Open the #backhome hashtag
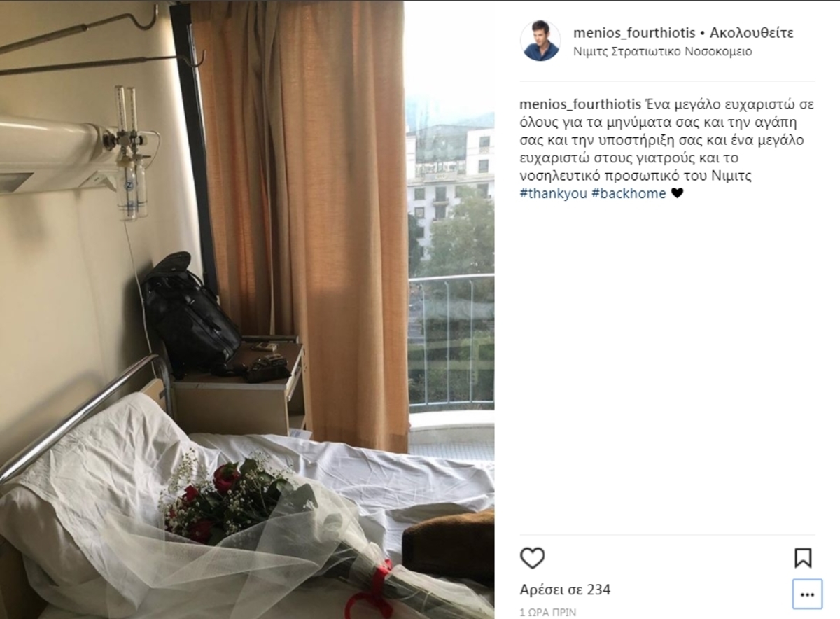Screen dimensions: 840x619 tap(629, 194)
